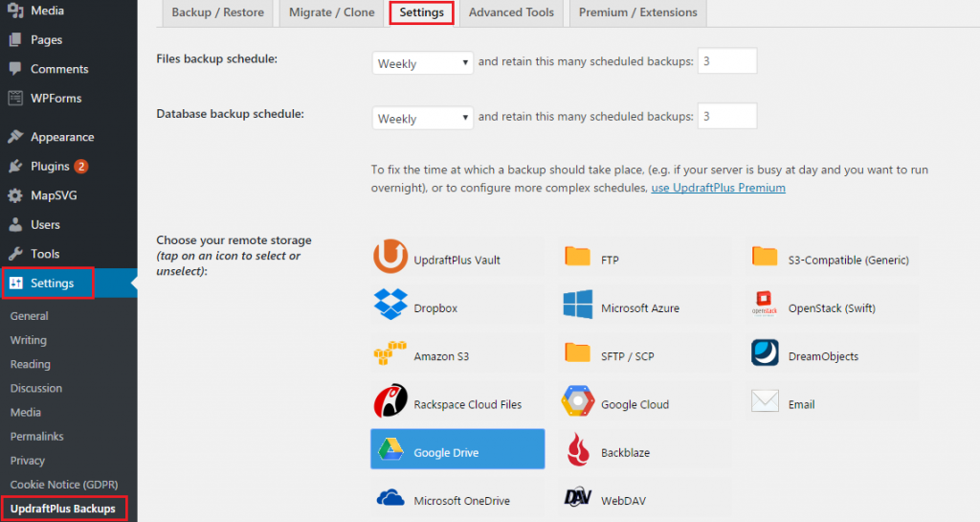Select the Google Cloud icon
The image size is (980, 522).
click(577, 400)
